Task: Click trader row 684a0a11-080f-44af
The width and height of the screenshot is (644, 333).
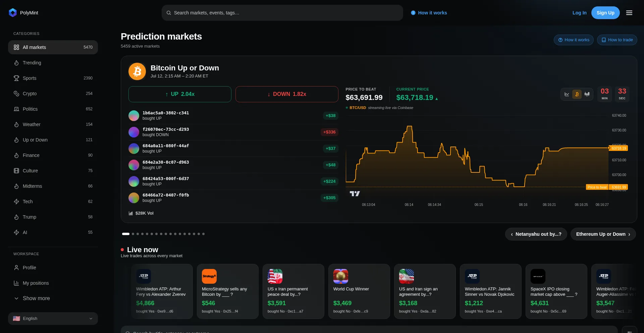Action: click(x=233, y=149)
